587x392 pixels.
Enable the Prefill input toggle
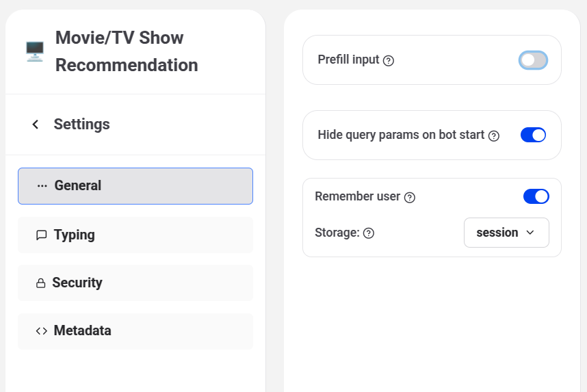533,60
